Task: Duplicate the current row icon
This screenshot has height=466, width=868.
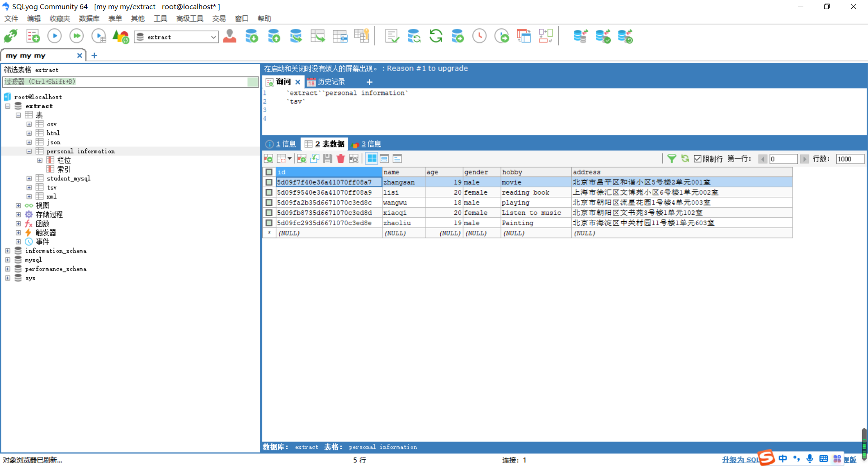Action: (315, 159)
